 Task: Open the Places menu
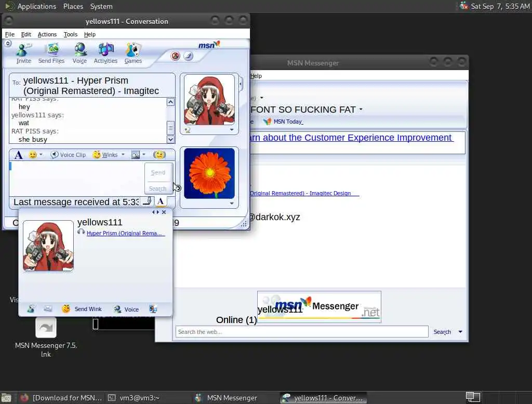point(73,6)
